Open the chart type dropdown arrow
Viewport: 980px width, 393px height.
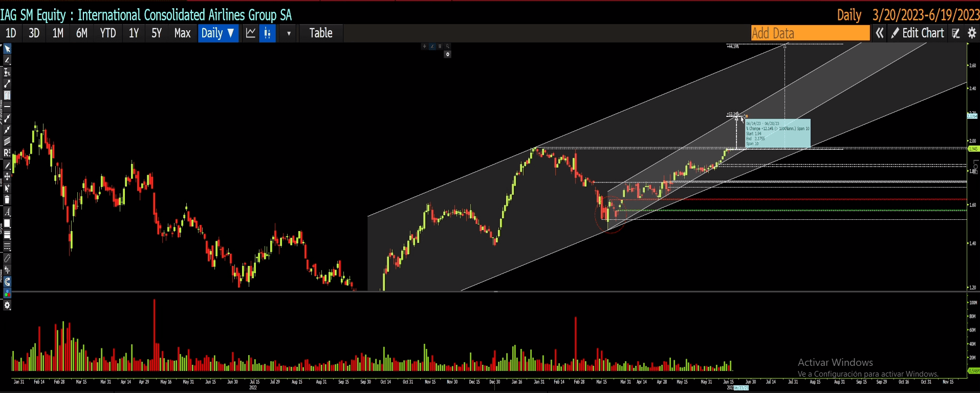pyautogui.click(x=289, y=33)
